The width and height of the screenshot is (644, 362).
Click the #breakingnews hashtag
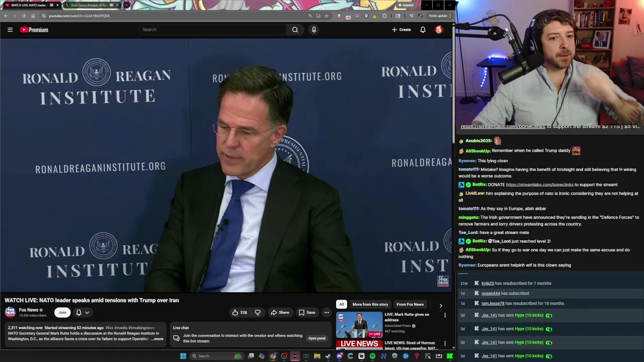pyautogui.click(x=141, y=328)
